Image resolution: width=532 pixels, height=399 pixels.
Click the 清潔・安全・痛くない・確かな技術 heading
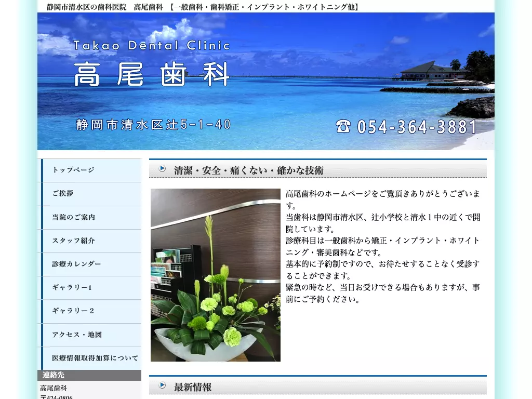pyautogui.click(x=249, y=170)
